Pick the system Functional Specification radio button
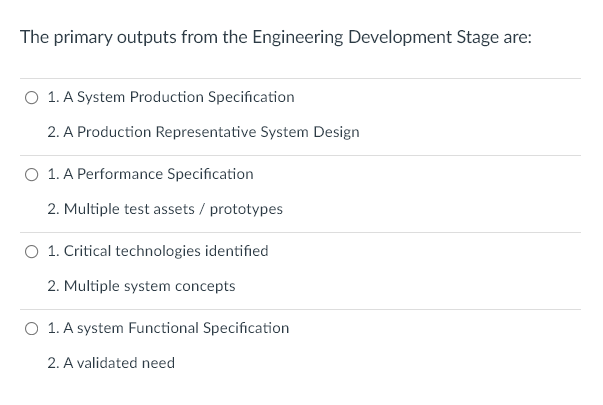 (32, 328)
